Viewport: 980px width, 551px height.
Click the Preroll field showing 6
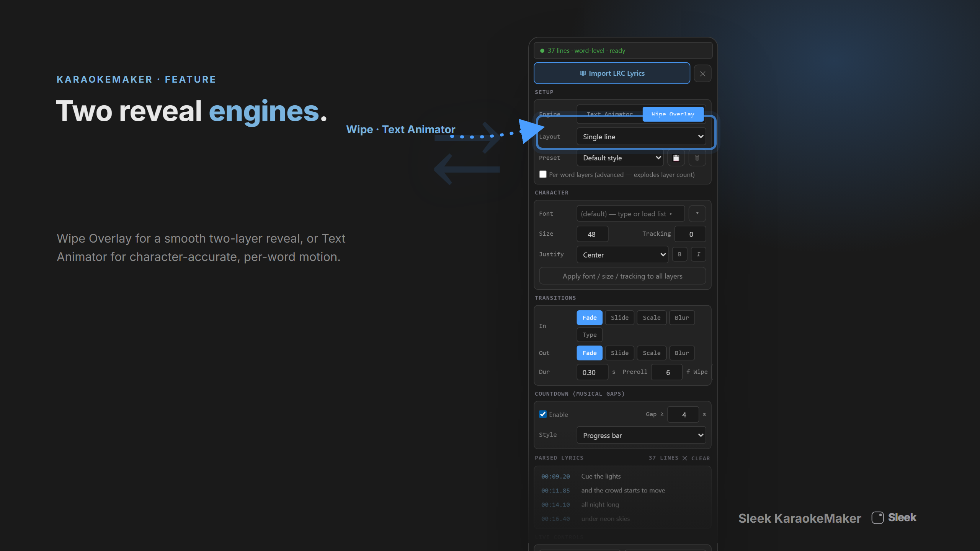coord(667,372)
